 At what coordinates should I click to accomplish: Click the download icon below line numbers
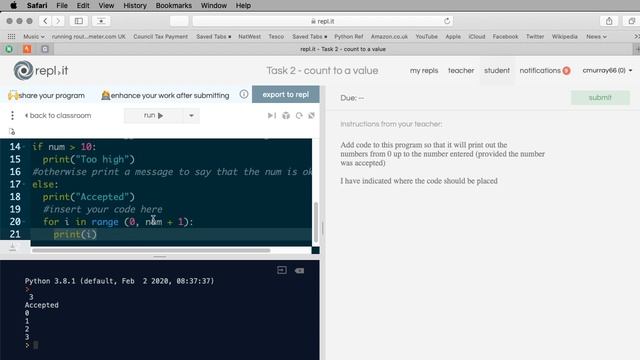pyautogui.click(x=12, y=247)
